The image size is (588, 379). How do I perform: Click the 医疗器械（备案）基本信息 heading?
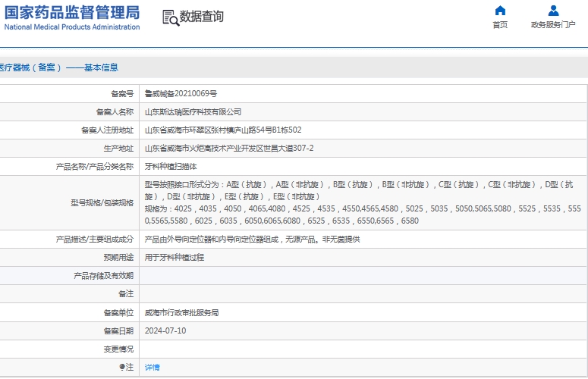pos(59,67)
